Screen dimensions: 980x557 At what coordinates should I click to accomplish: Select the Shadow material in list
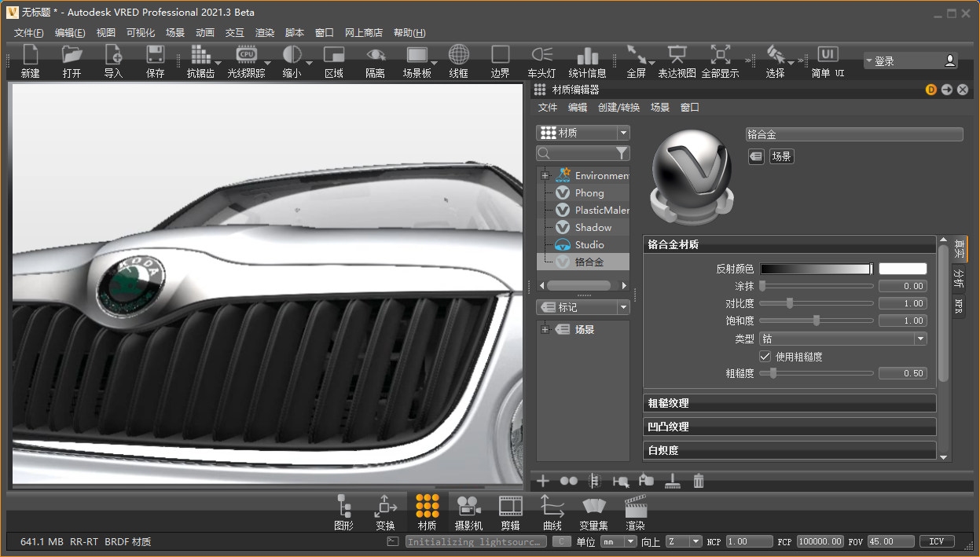[x=593, y=228]
